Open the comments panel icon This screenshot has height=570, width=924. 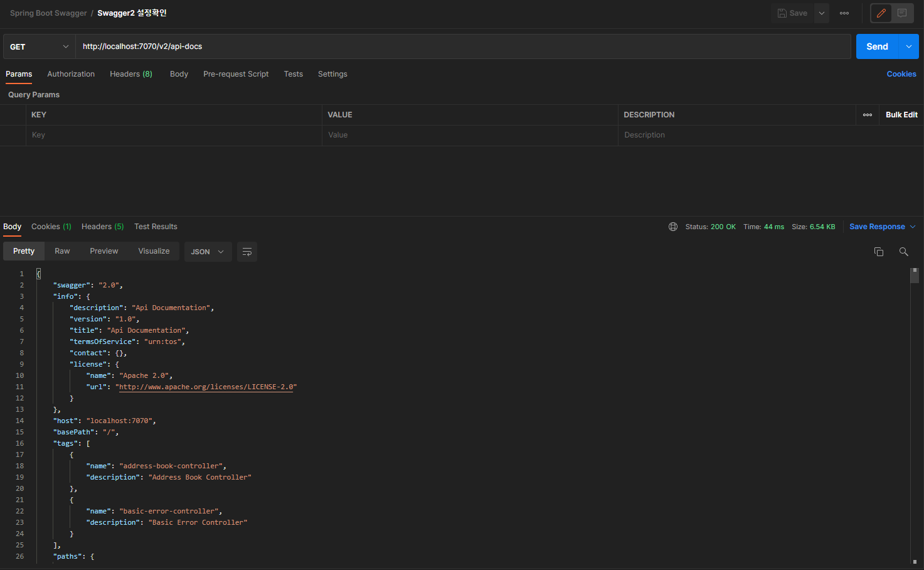pos(902,13)
